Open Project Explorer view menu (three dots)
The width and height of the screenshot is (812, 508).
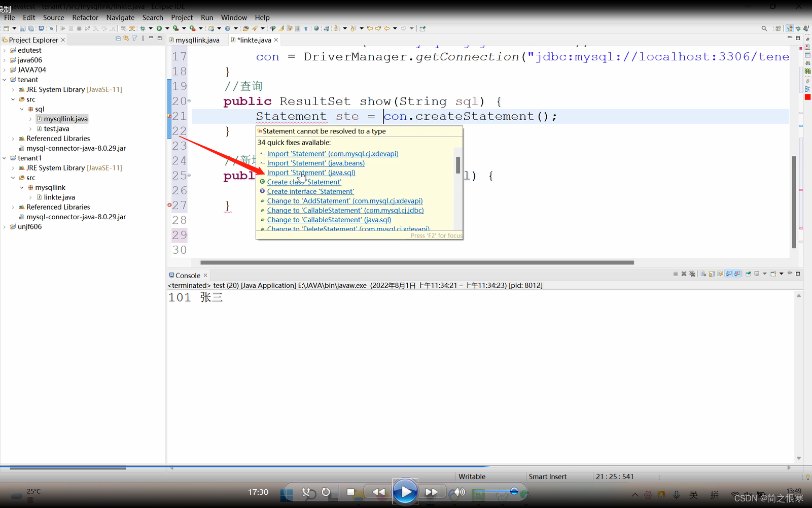[x=143, y=39]
